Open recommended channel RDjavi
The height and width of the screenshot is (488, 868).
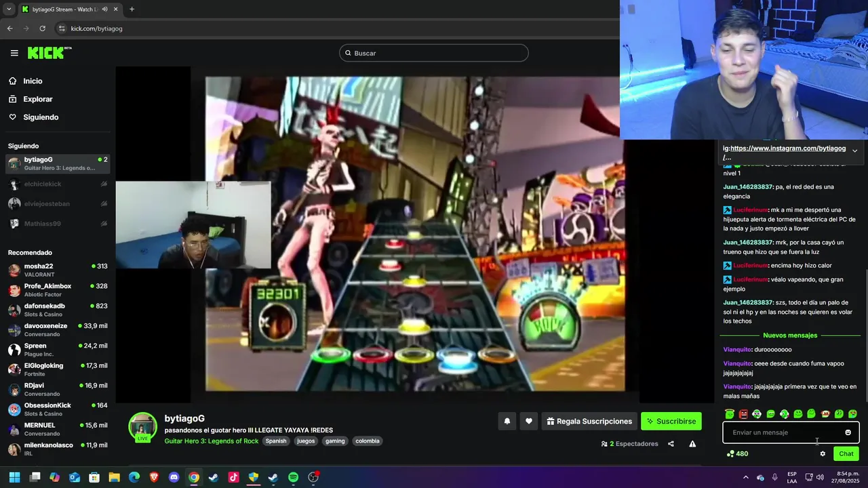click(58, 389)
